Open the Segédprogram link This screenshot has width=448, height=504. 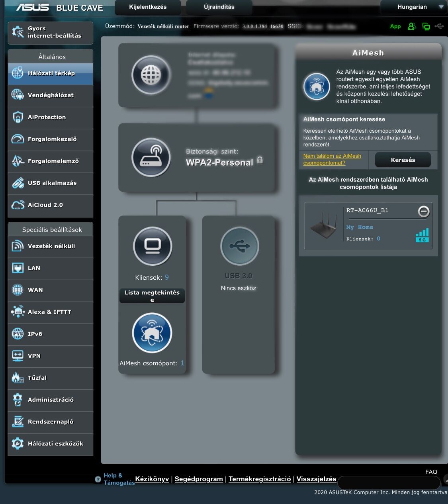pyautogui.click(x=199, y=479)
